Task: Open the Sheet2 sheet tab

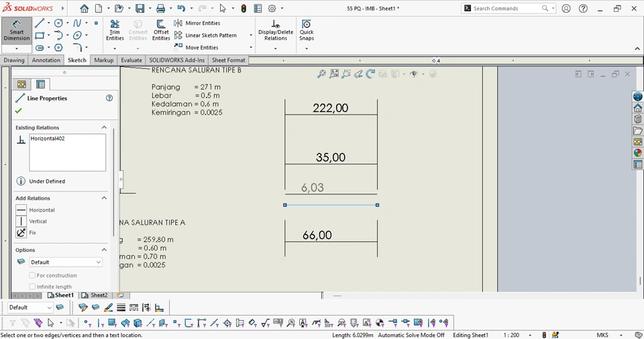Action: (95, 295)
